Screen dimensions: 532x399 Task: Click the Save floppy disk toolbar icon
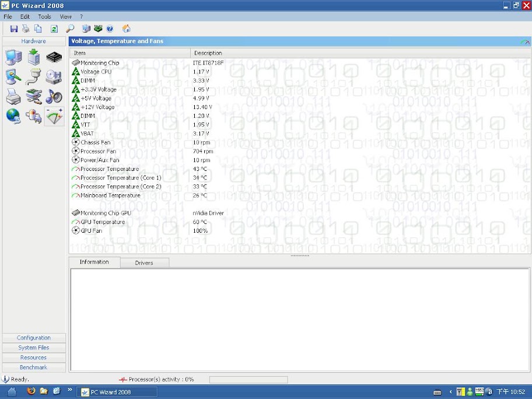[14, 29]
